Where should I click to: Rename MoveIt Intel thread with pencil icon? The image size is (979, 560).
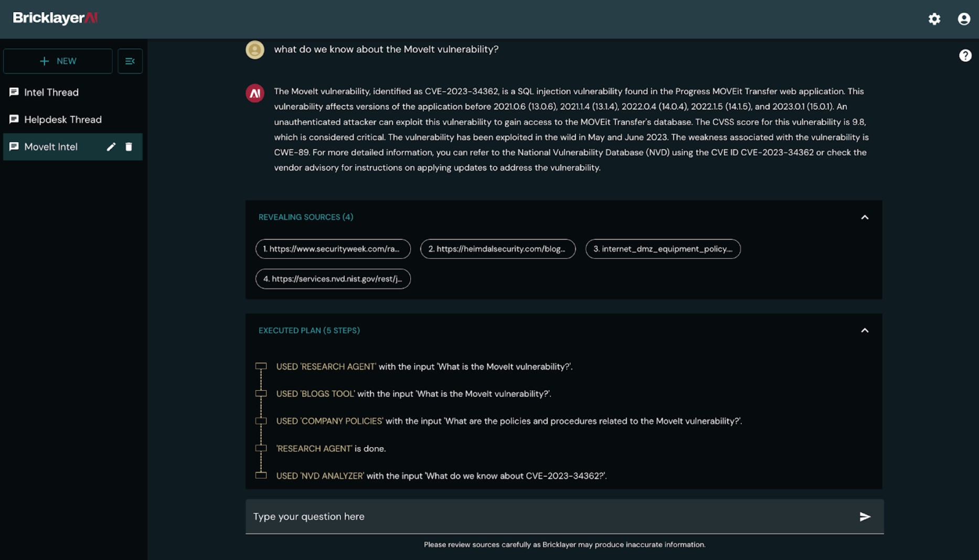(111, 147)
